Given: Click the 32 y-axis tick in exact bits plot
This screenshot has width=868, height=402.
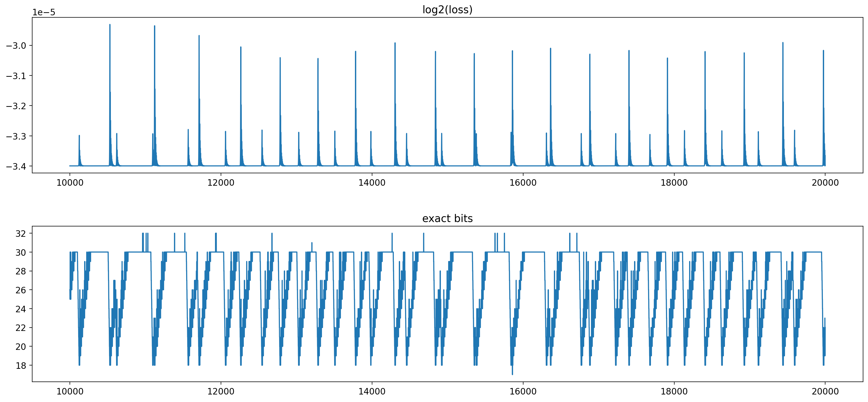Looking at the screenshot, I should (21, 233).
